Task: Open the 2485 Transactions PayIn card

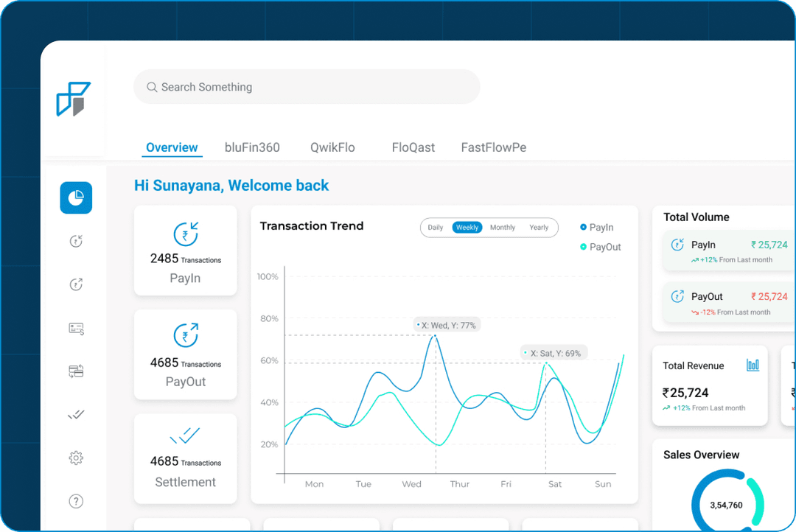Action: 185,251
